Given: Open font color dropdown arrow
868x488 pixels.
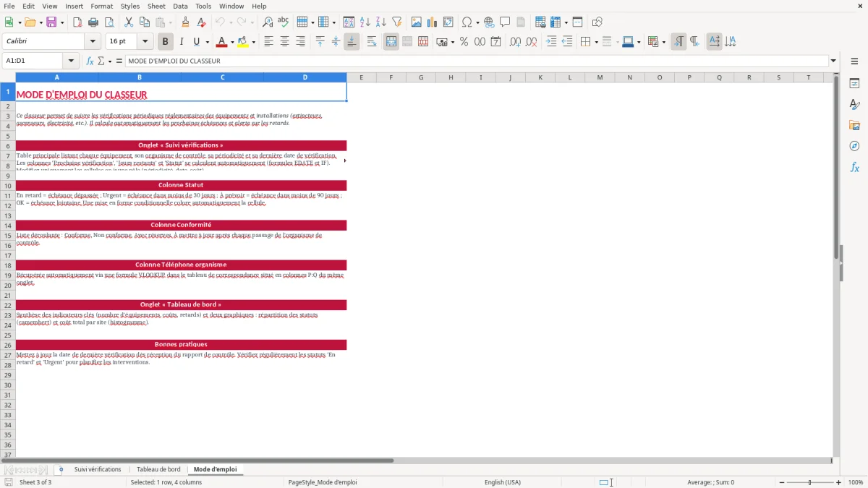Looking at the screenshot, I should click(x=232, y=42).
